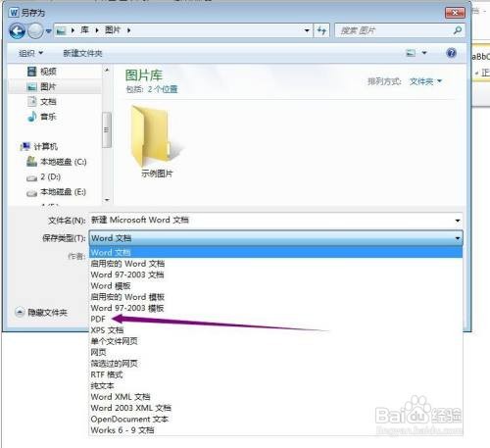The width and height of the screenshot is (490, 448).
Task: Click the search magnifier icon
Action: click(x=458, y=30)
